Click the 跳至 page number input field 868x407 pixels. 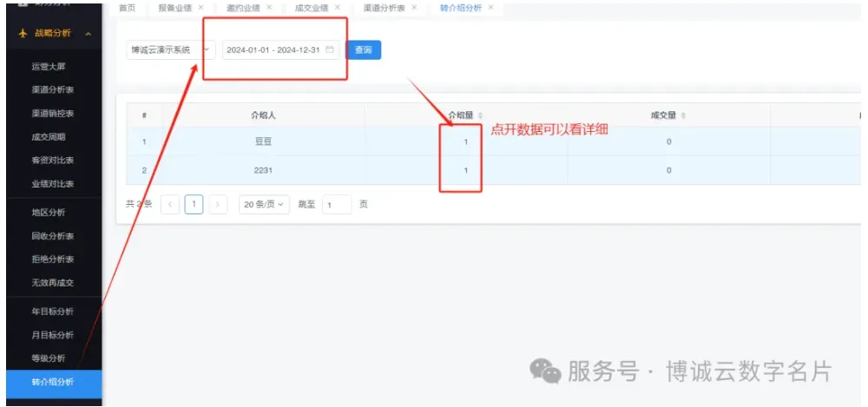(x=336, y=205)
